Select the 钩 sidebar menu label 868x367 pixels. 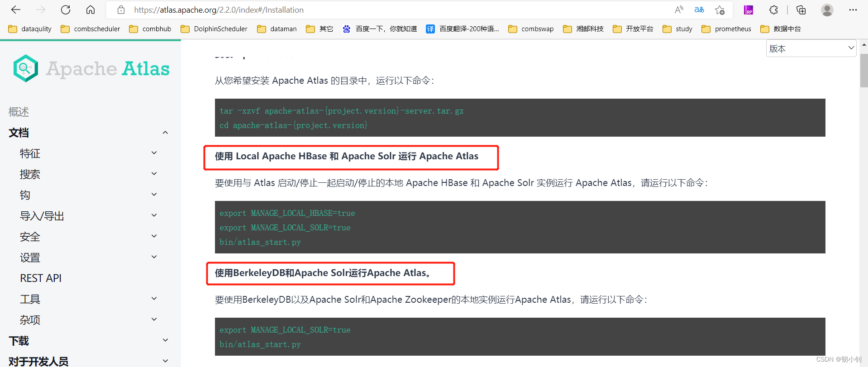(x=25, y=195)
